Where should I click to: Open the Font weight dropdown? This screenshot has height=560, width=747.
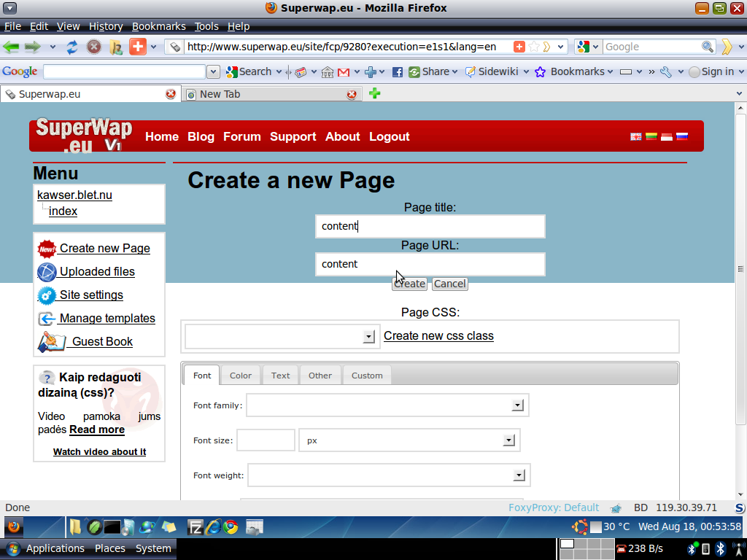coord(519,475)
